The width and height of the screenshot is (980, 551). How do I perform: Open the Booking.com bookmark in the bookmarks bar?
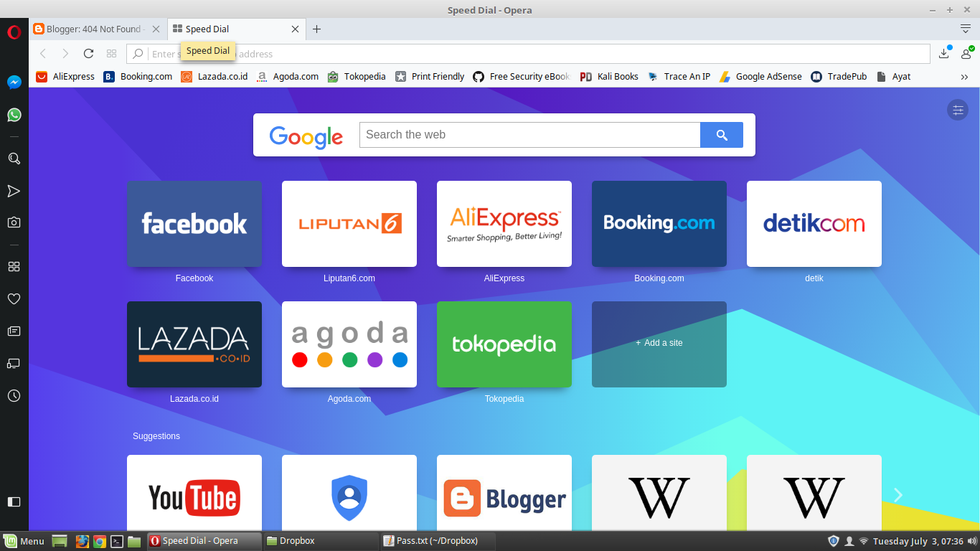point(138,77)
